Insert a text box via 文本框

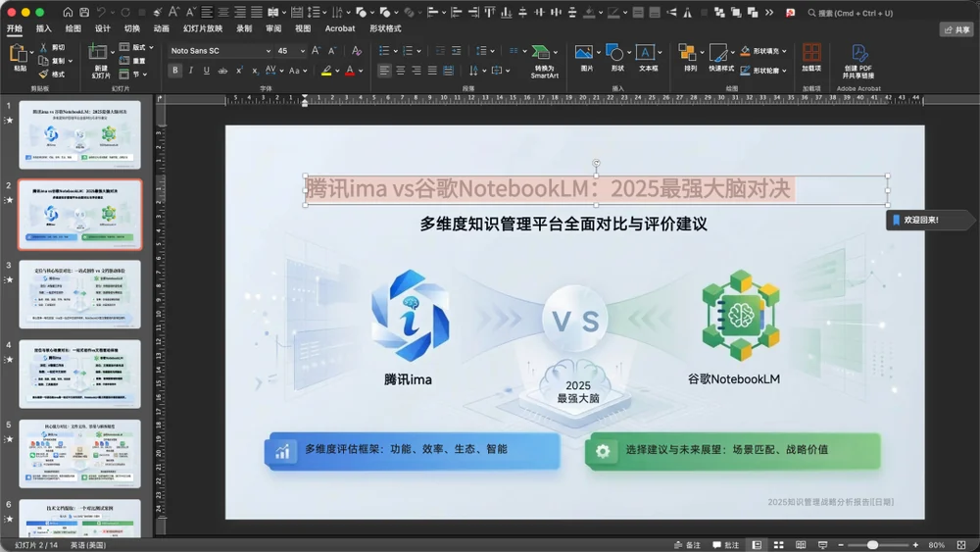click(648, 58)
